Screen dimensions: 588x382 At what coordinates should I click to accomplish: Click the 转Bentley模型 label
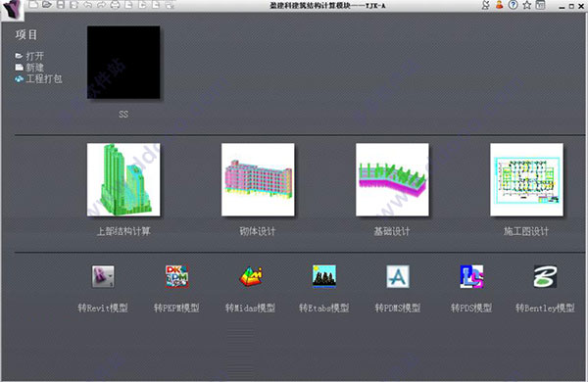545,308
